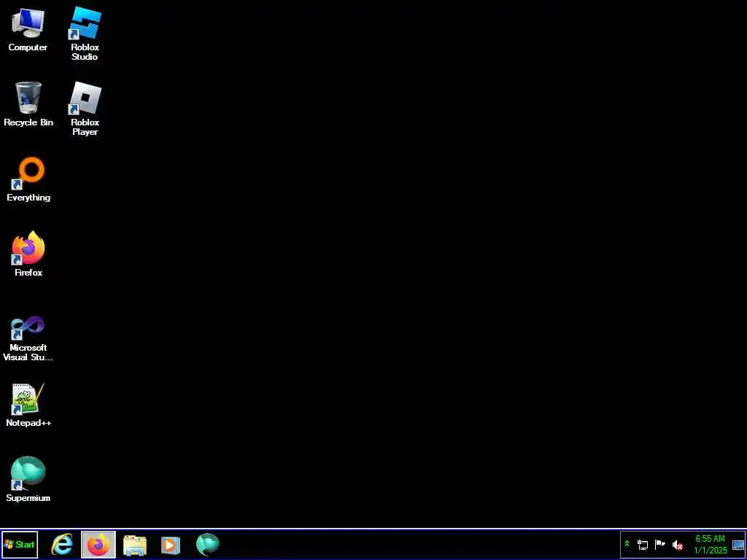Select the Firefox desktop shortcut
747x560 pixels.
(28, 254)
